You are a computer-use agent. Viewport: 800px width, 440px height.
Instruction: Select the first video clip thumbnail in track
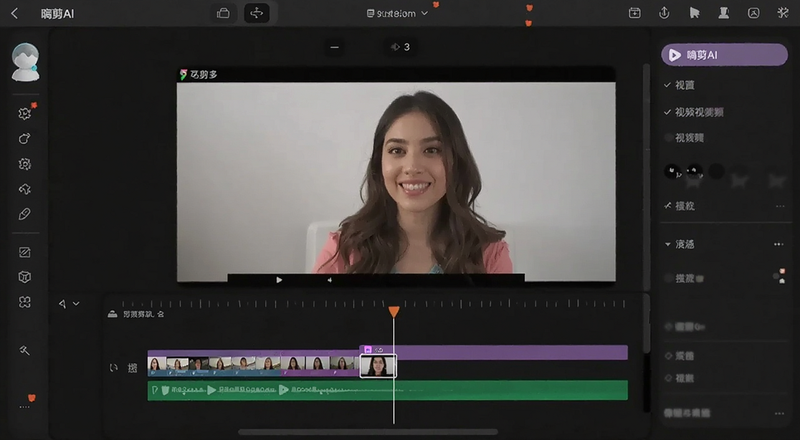(157, 363)
